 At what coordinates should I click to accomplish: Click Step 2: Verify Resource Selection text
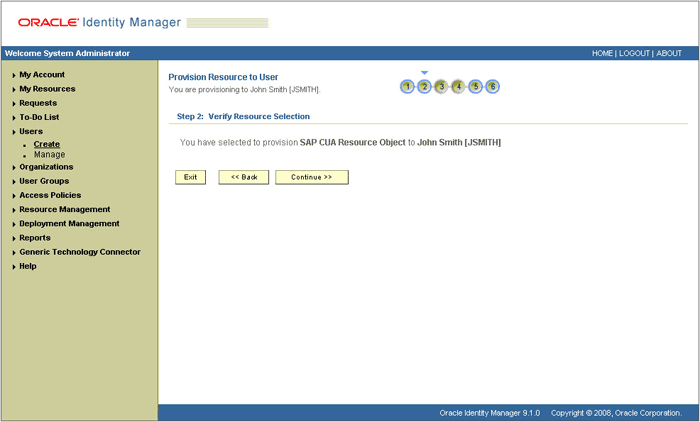pyautogui.click(x=243, y=116)
